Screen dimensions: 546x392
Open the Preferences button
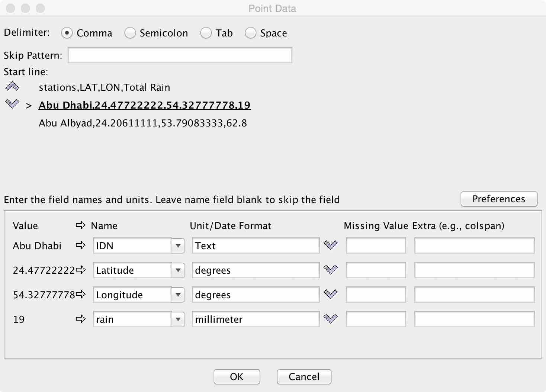point(499,199)
